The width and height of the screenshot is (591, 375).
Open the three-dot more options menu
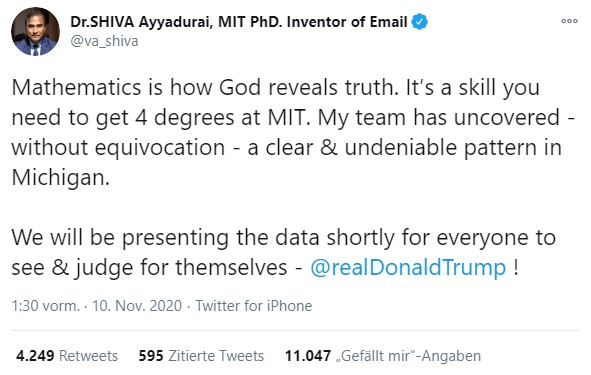click(x=569, y=21)
